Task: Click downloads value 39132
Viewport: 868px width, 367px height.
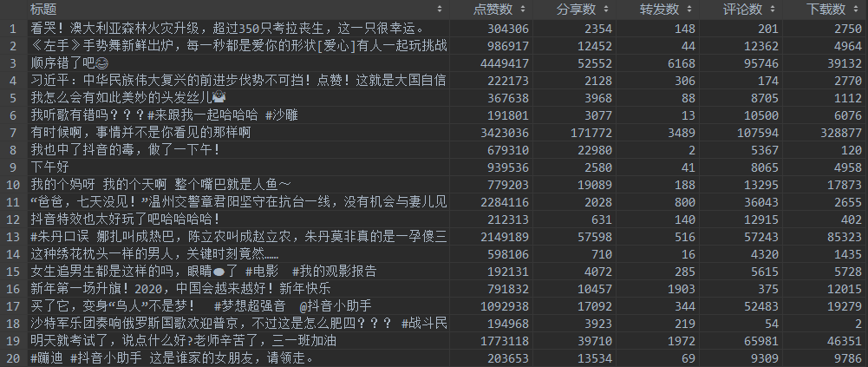Action: [845, 63]
